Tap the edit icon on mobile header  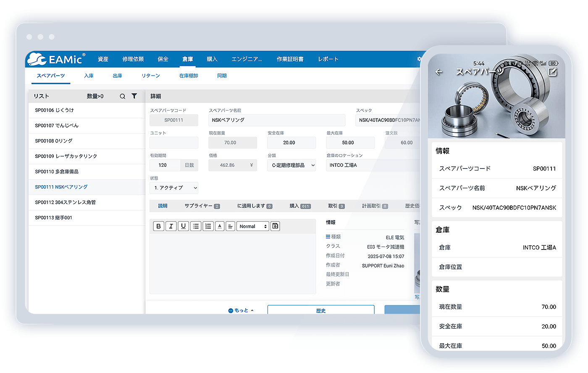[553, 72]
